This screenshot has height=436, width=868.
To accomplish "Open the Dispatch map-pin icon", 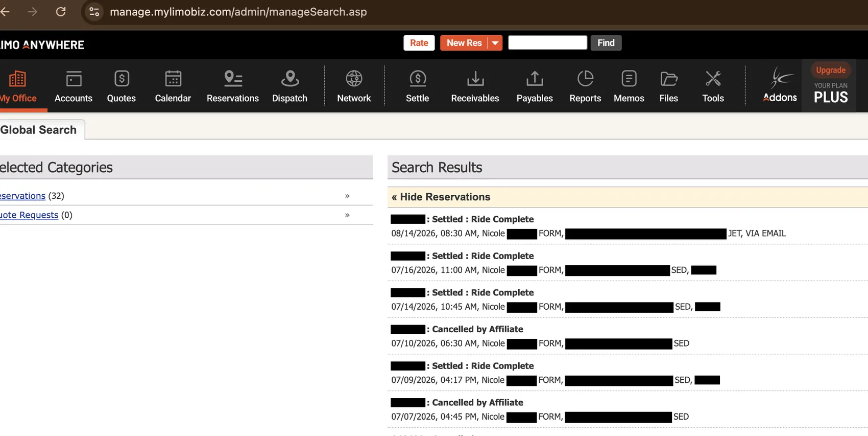I will click(x=290, y=79).
